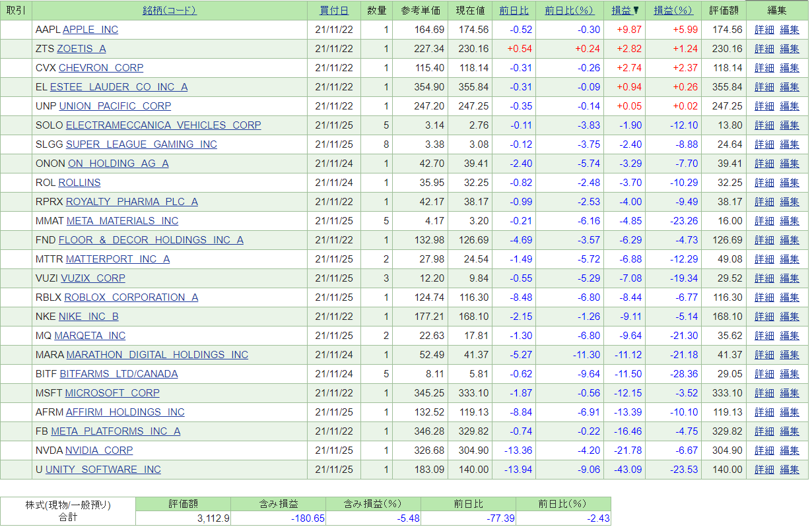Open META PLATFORMS INC A link
This screenshot has height=527, width=812.
[116, 431]
